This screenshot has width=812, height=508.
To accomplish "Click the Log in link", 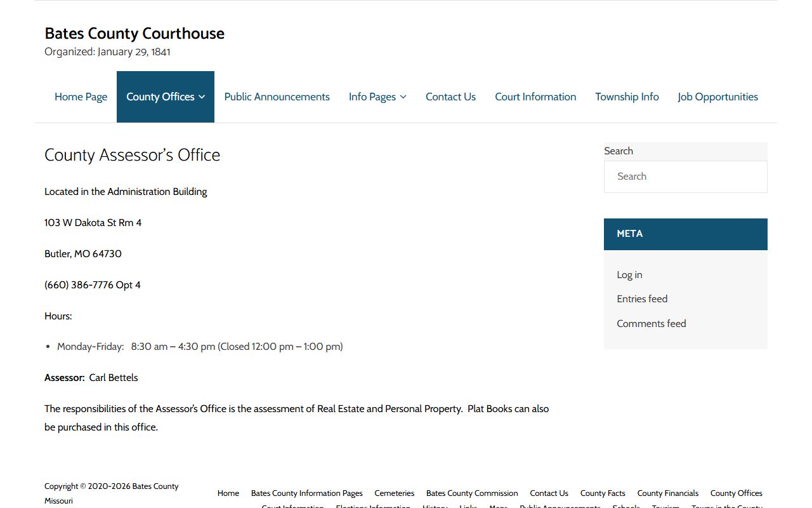I will tap(629, 275).
